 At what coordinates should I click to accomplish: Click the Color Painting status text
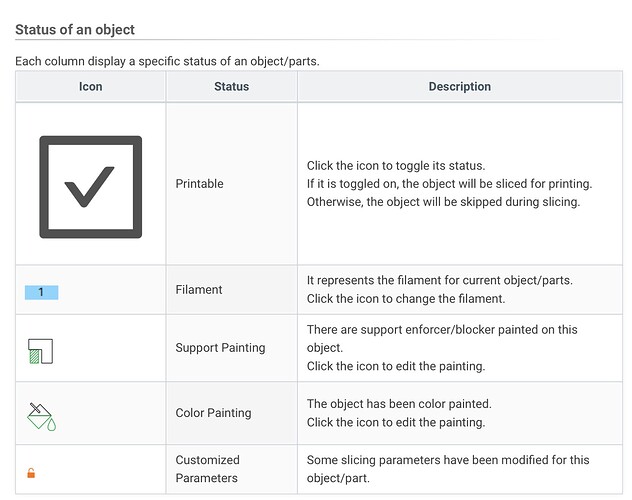coord(213,413)
